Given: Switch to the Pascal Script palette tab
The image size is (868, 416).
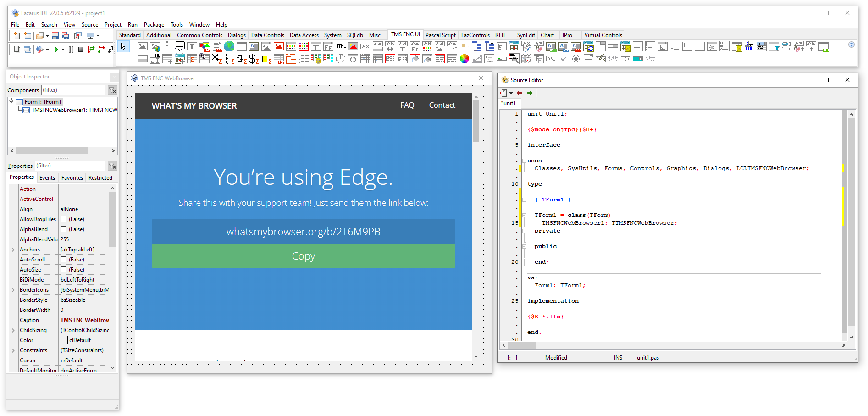Looking at the screenshot, I should coord(440,35).
